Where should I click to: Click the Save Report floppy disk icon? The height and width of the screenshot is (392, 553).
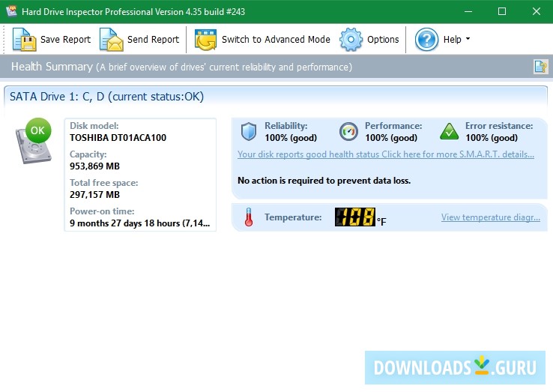click(24, 39)
